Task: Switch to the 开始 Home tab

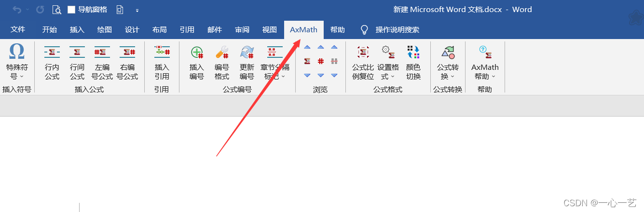Action: 50,29
